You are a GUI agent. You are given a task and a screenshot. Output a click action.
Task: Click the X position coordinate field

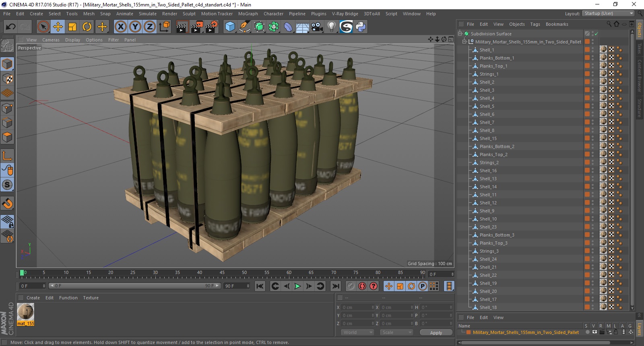click(358, 307)
